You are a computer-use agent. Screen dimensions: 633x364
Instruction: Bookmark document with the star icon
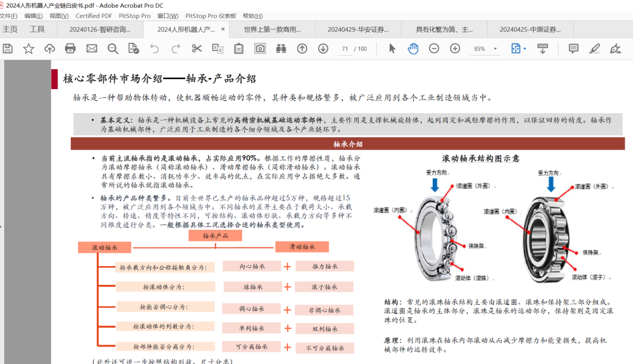[29, 49]
